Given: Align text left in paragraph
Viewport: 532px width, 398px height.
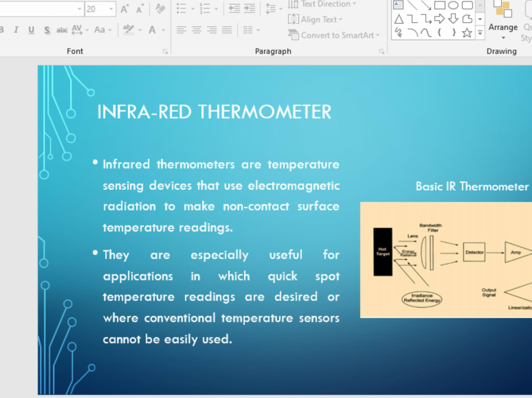Looking at the screenshot, I should (181, 30).
